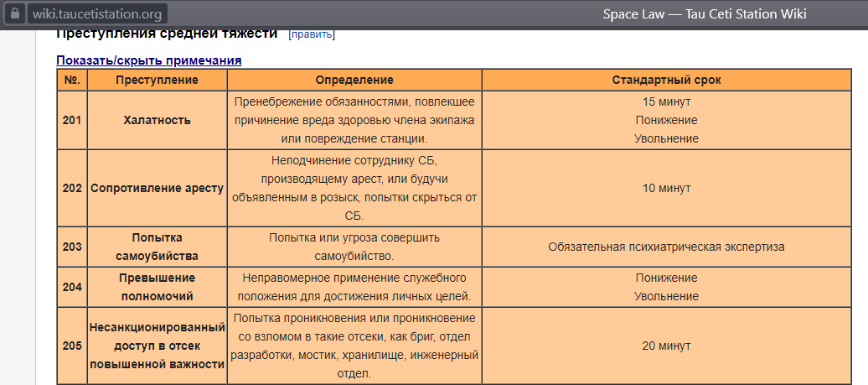
Task: Click the "10 минут" sentence for resisting arrest
Action: (666, 188)
